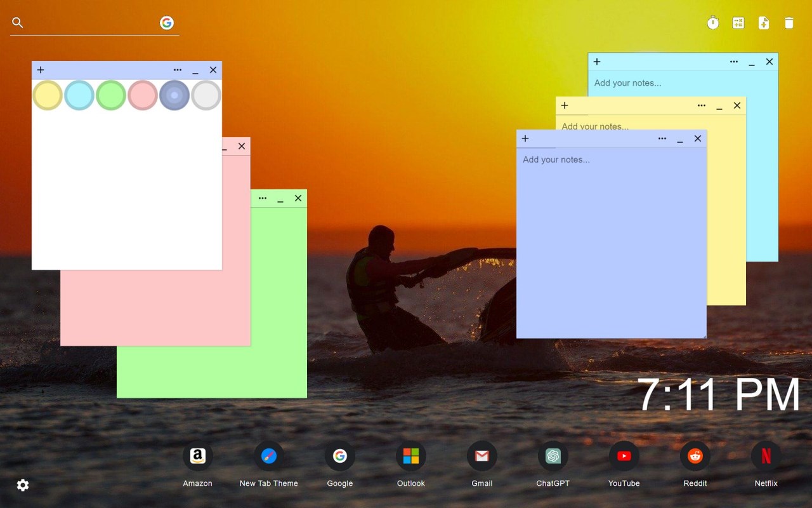This screenshot has height=508, width=812.
Task: Choose the periwinkle blue color swatch
Action: tap(174, 95)
